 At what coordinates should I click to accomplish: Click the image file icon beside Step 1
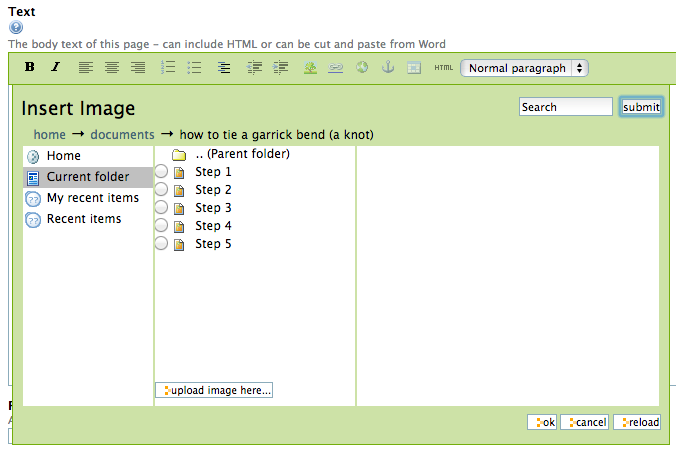(x=179, y=173)
